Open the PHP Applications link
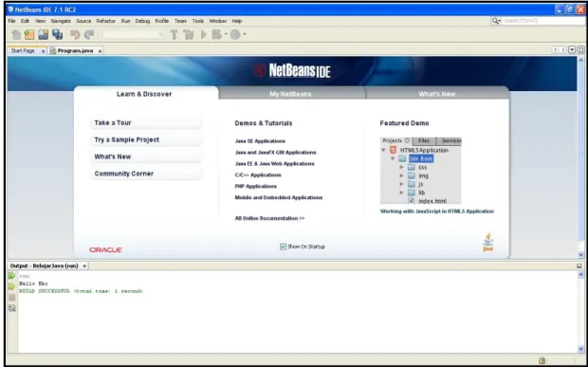This screenshot has height=367, width=588. point(256,186)
